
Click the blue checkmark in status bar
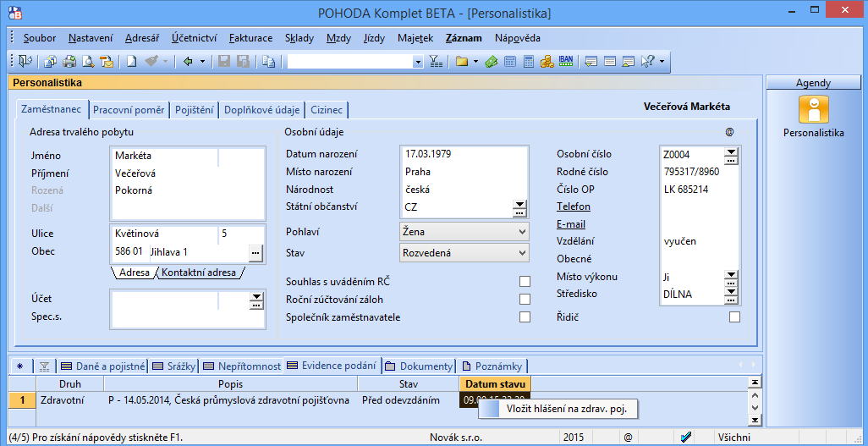pyautogui.click(x=686, y=438)
